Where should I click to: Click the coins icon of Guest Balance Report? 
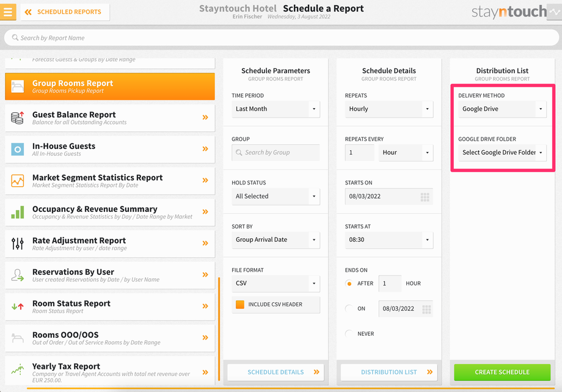[x=17, y=117]
